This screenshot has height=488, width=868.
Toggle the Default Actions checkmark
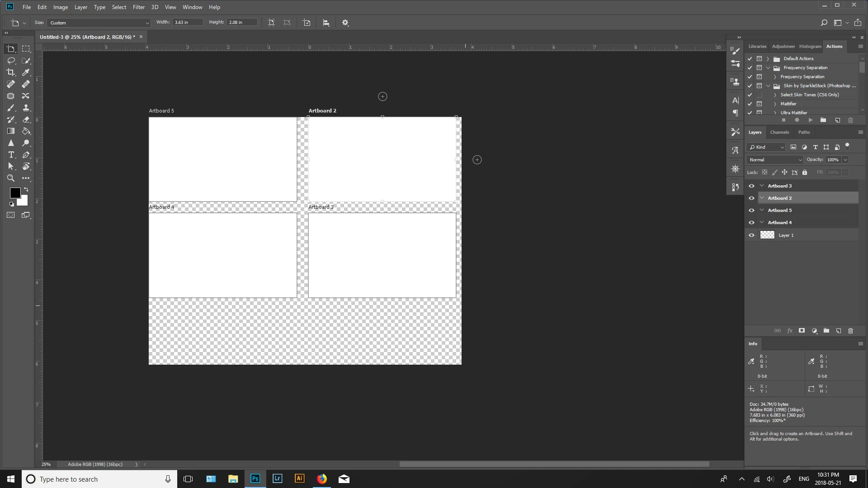tap(750, 59)
